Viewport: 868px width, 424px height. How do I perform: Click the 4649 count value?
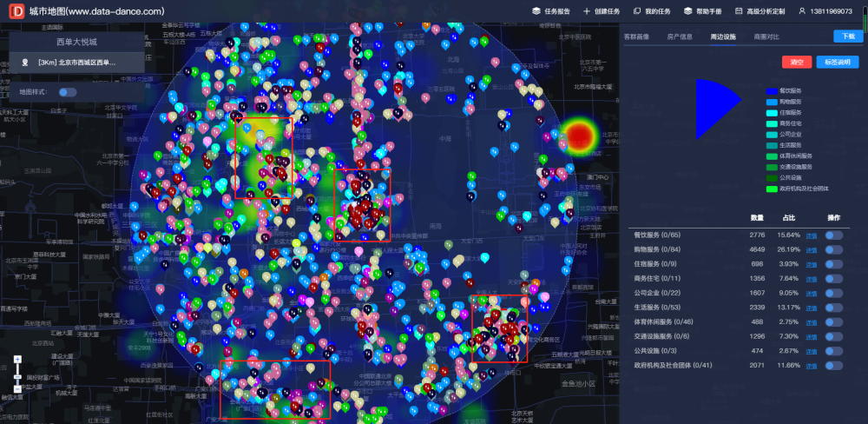coord(757,249)
